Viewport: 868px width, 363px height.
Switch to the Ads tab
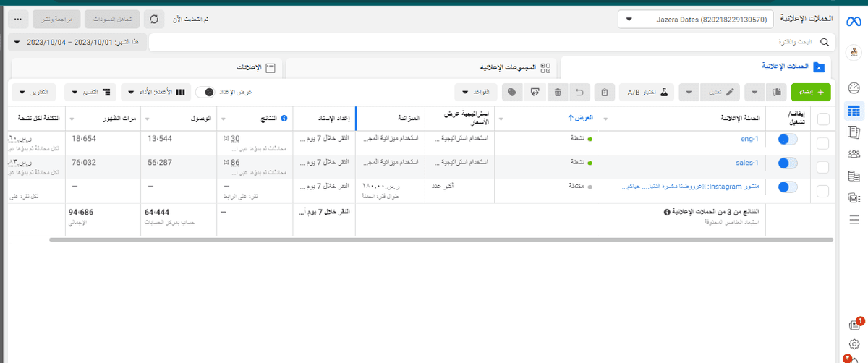(145, 67)
